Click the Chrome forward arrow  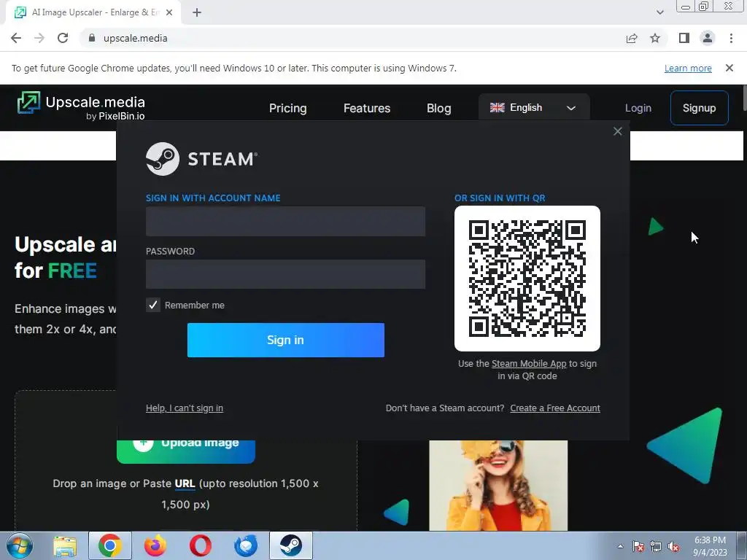click(39, 38)
